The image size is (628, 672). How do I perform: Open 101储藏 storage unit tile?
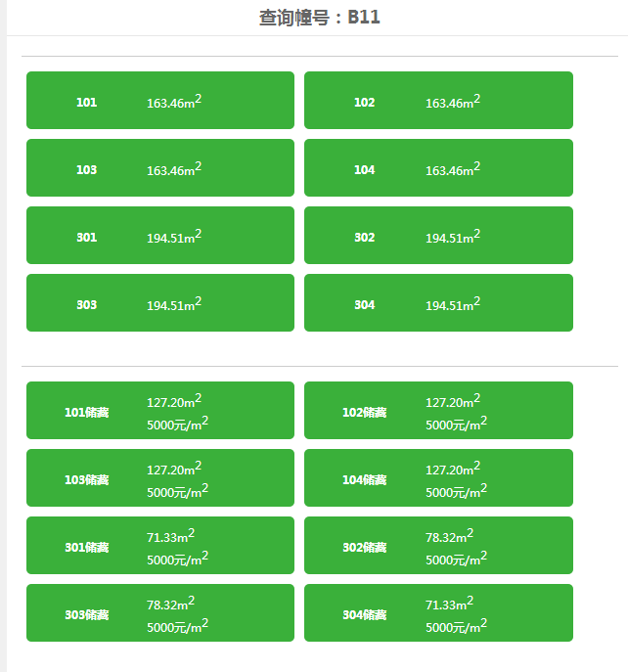coord(160,410)
